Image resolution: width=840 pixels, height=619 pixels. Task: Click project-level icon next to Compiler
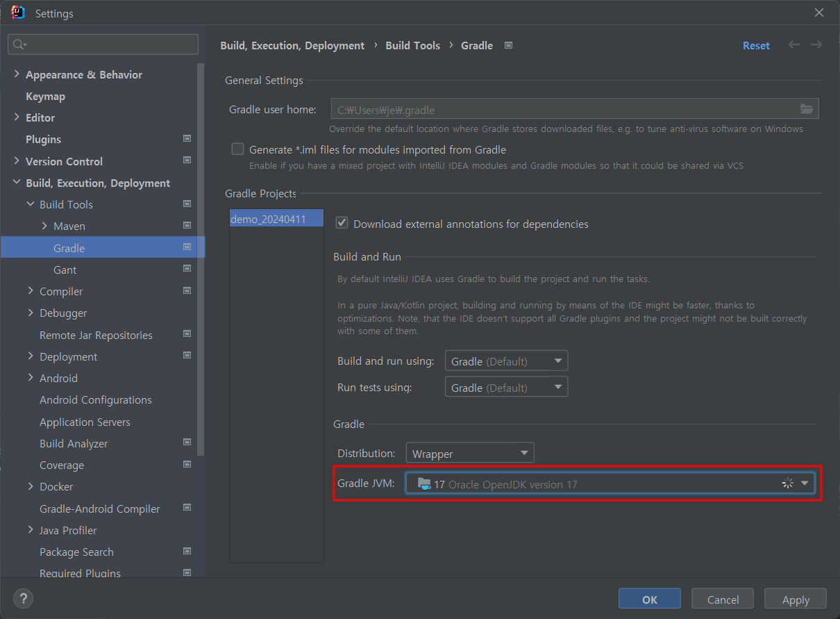[187, 290]
